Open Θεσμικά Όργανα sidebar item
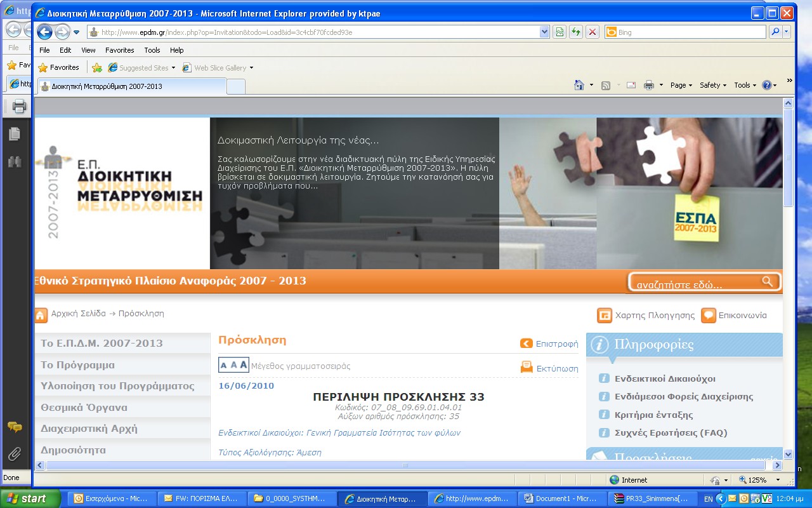 pyautogui.click(x=122, y=408)
